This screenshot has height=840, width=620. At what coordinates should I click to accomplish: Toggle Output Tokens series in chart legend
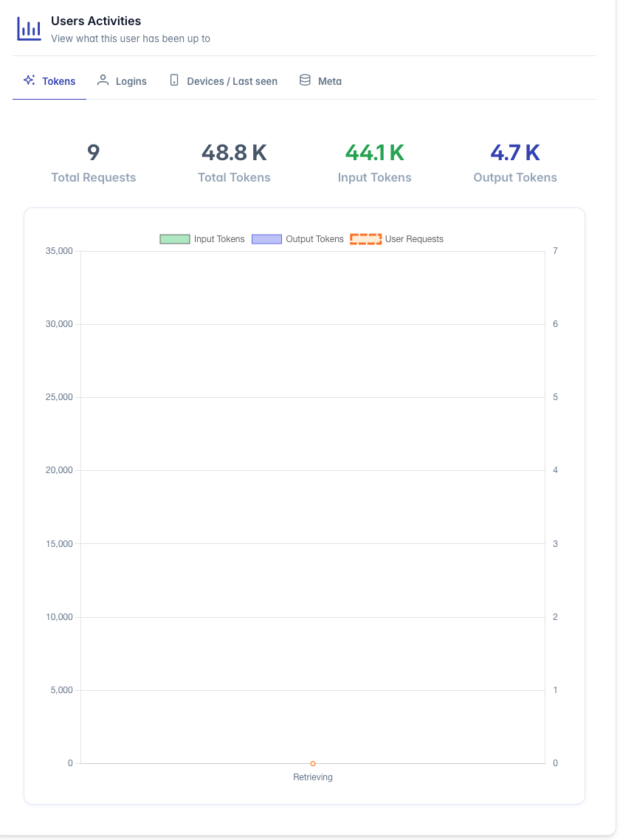pyautogui.click(x=297, y=239)
